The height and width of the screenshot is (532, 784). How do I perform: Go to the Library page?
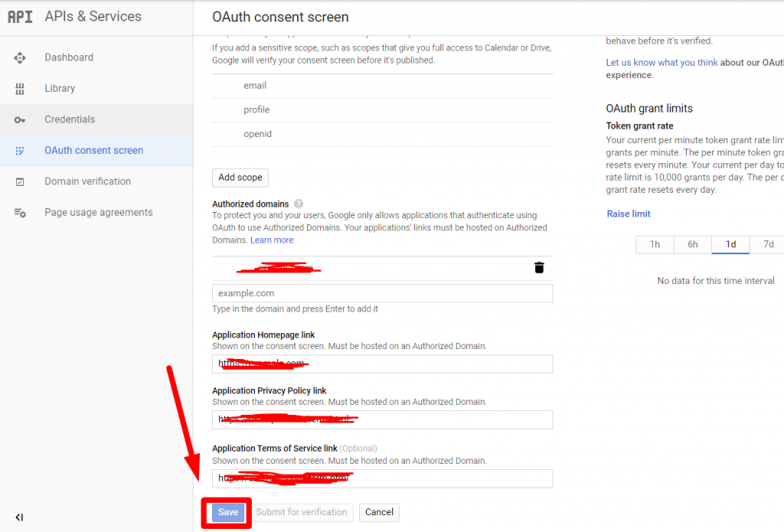click(x=96, y=89)
